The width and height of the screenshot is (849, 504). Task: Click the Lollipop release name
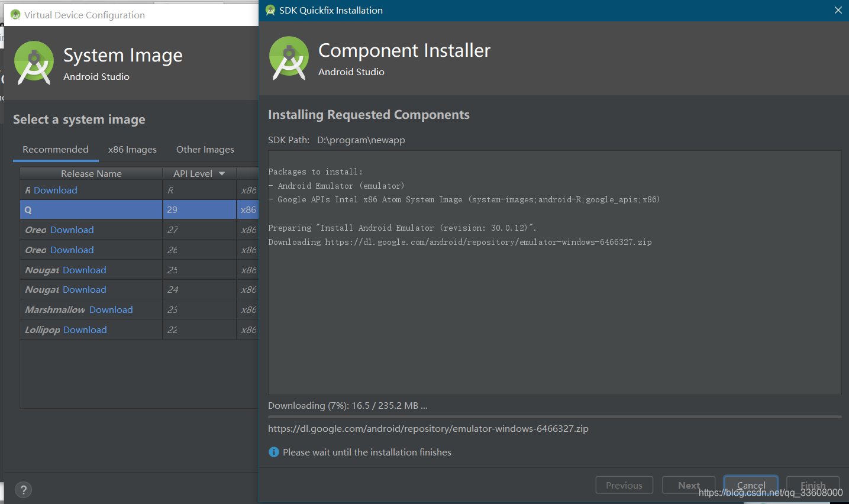tap(42, 329)
